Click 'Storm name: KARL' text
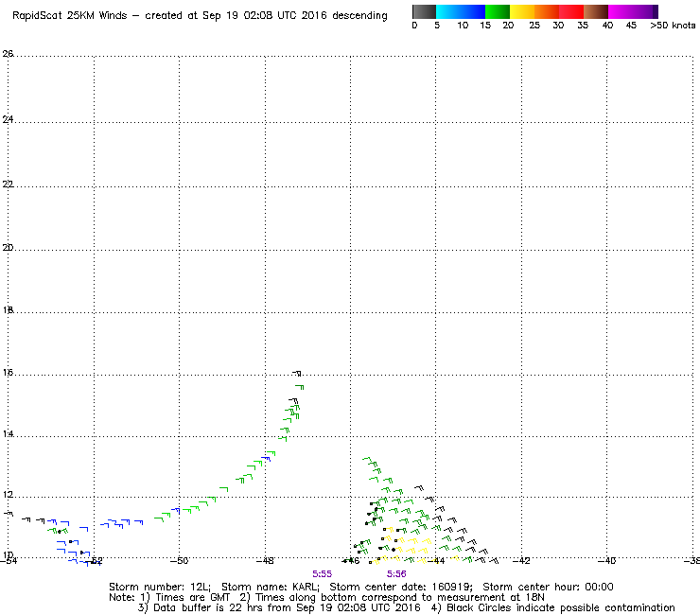The width and height of the screenshot is (700, 615). click(271, 587)
